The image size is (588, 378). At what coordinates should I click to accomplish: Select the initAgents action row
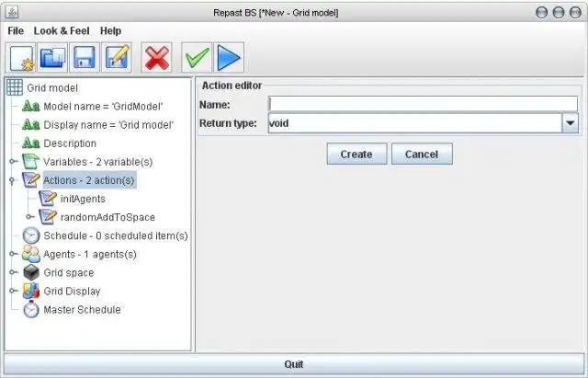pos(83,199)
